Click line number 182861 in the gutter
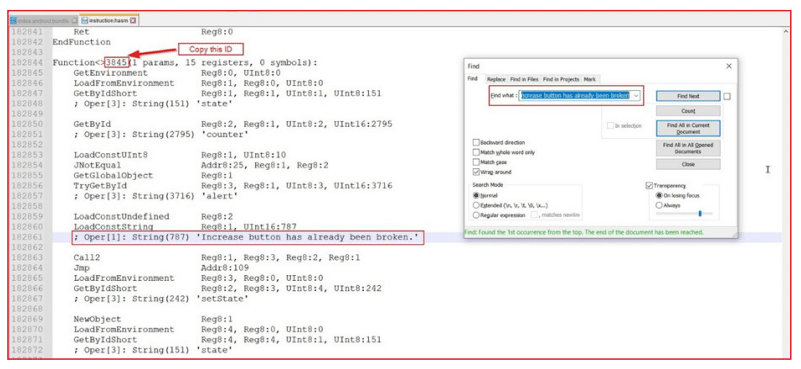The image size is (801, 369). click(x=28, y=237)
